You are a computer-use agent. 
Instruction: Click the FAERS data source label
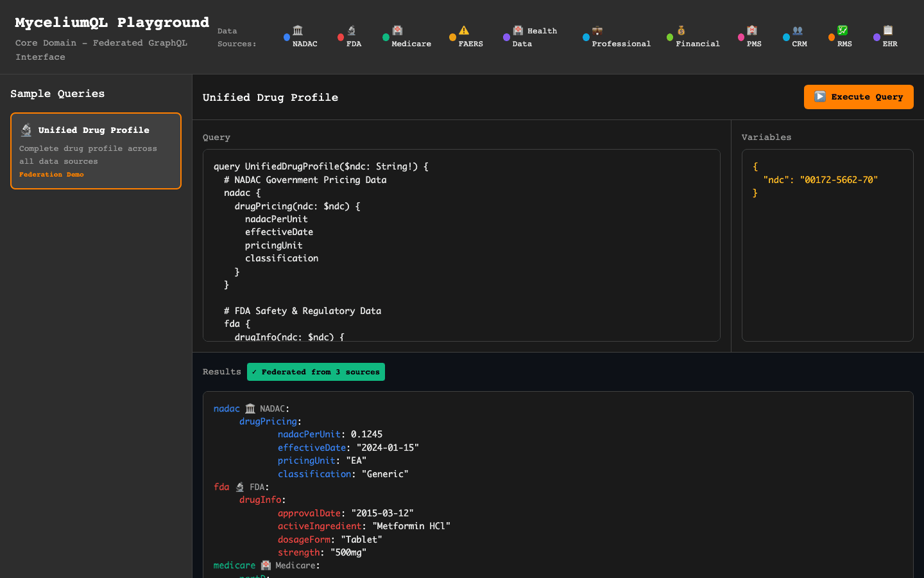(x=470, y=44)
